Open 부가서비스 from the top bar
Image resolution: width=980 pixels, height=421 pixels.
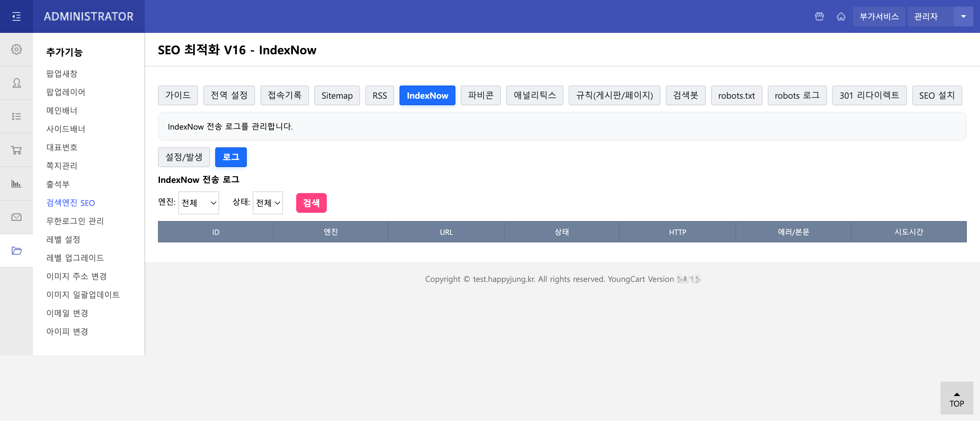pos(879,16)
